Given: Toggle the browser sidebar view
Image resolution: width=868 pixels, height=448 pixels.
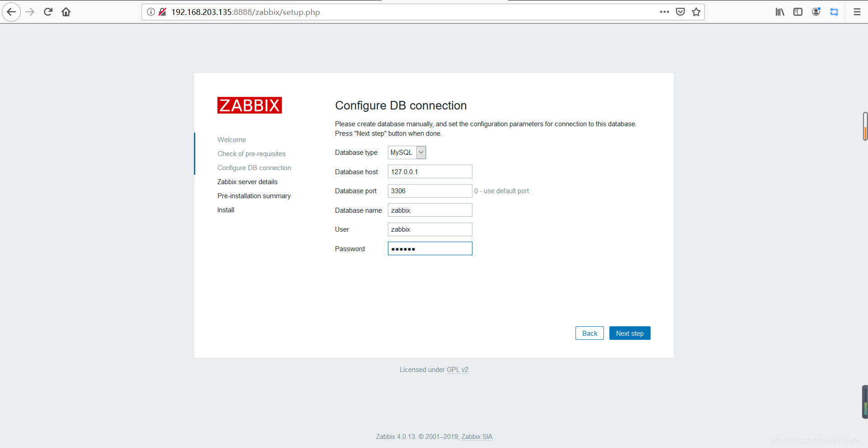Looking at the screenshot, I should pos(798,12).
